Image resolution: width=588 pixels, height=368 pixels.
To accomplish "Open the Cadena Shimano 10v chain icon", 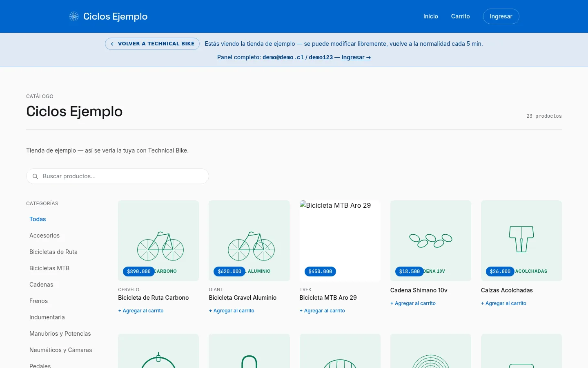I will pyautogui.click(x=431, y=240).
